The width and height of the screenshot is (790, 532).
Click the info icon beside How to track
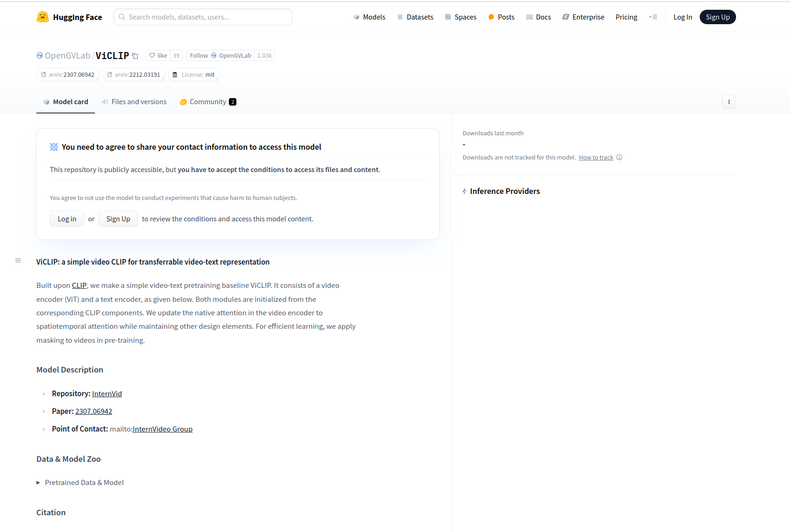[619, 157]
